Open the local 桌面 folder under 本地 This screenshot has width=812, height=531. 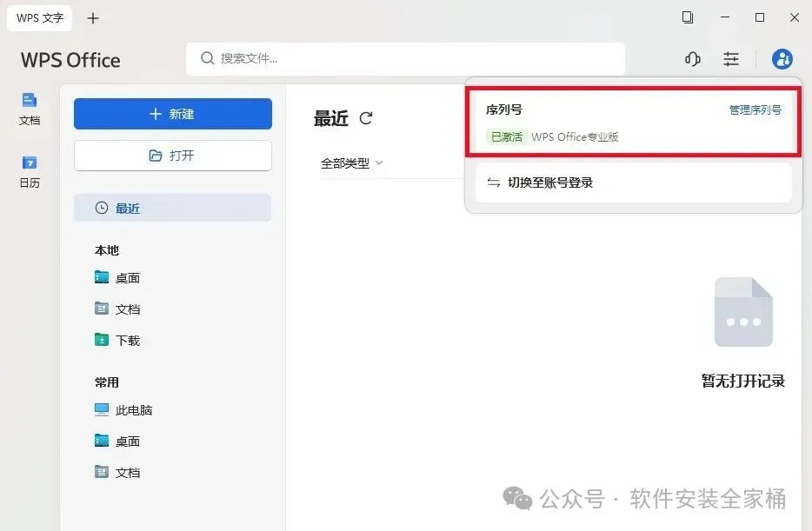[117, 278]
